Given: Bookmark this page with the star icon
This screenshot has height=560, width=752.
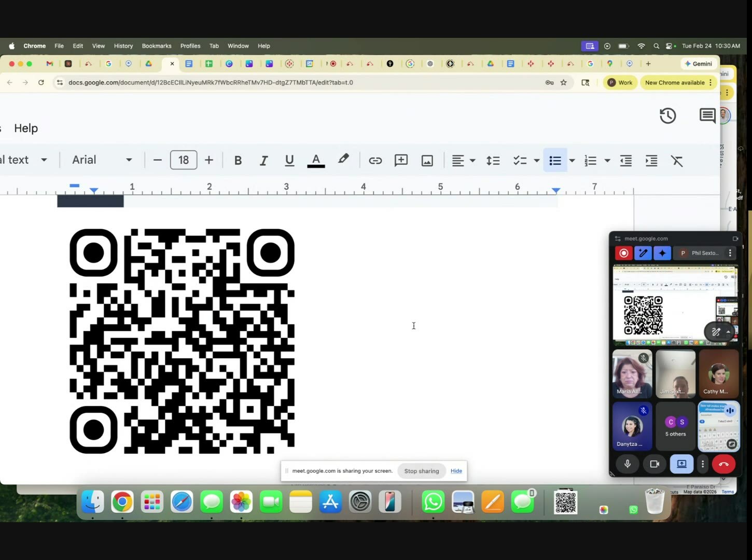Looking at the screenshot, I should click(564, 82).
